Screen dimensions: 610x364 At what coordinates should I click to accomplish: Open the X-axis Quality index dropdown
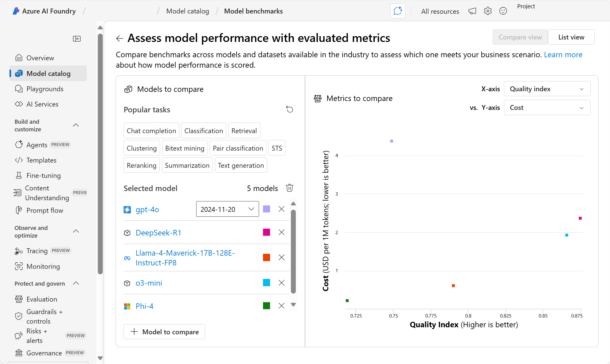tap(547, 89)
